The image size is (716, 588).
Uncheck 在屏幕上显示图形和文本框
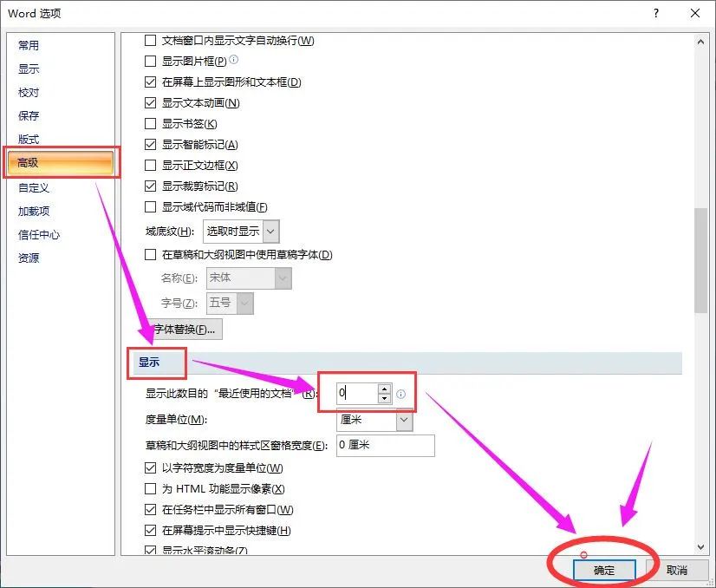coord(152,82)
